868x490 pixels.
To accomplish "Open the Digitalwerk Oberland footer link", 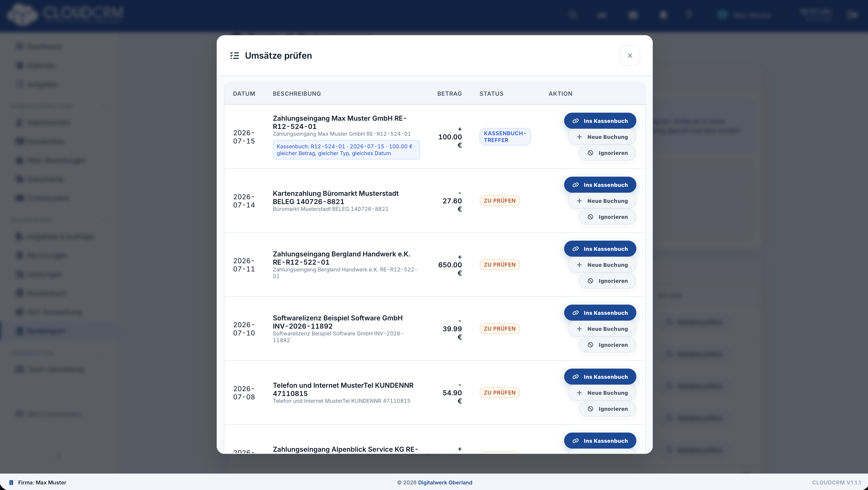I will tap(445, 482).
